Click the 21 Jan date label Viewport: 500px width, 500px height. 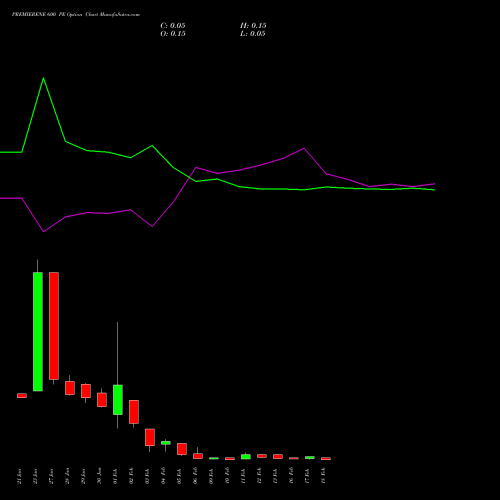click(19, 476)
